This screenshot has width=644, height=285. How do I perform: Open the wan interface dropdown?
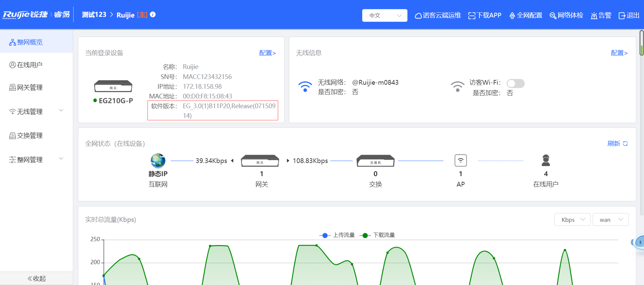pos(611,220)
